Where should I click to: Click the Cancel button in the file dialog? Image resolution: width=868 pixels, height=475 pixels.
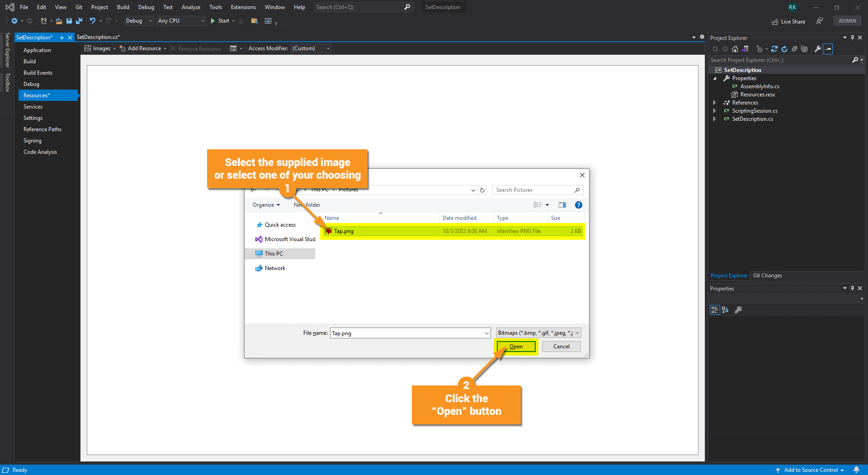tap(561, 347)
